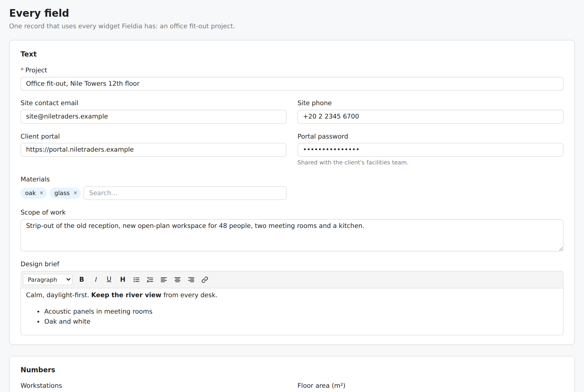Insert a link in Design brief
584x392 pixels.
tap(205, 280)
